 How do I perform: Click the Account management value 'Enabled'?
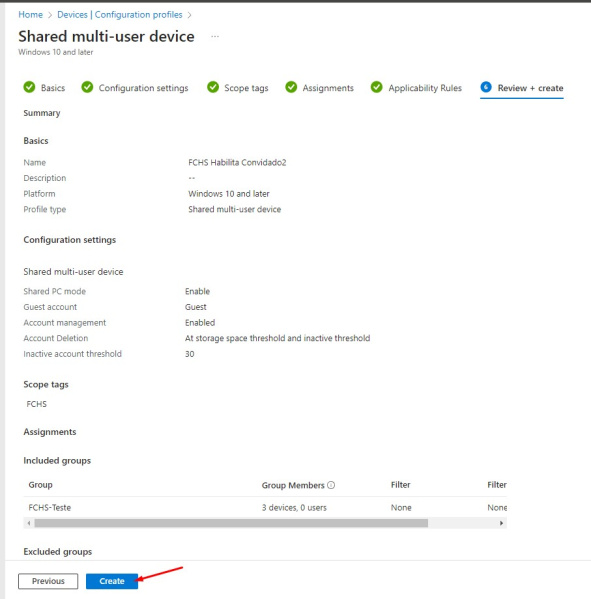click(x=200, y=322)
